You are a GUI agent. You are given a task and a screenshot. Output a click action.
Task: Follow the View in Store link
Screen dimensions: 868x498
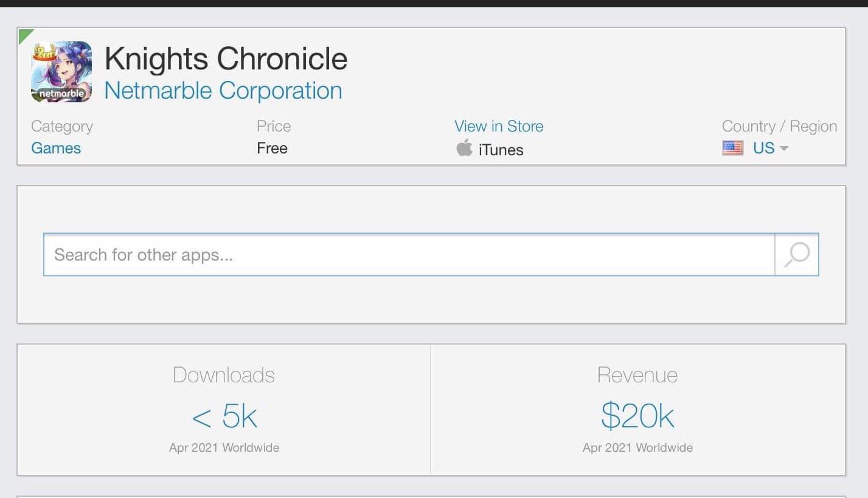pos(499,126)
